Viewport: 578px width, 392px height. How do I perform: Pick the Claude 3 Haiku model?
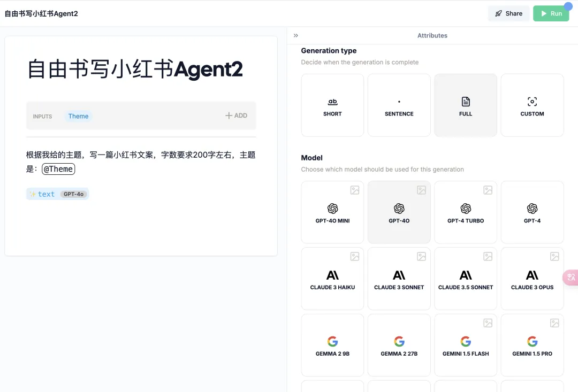click(332, 279)
